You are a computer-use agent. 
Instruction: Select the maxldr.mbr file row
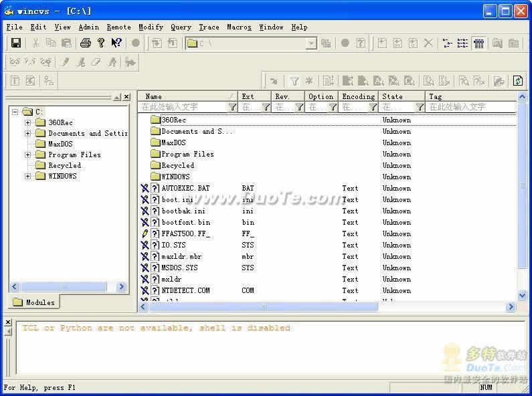[327, 256]
